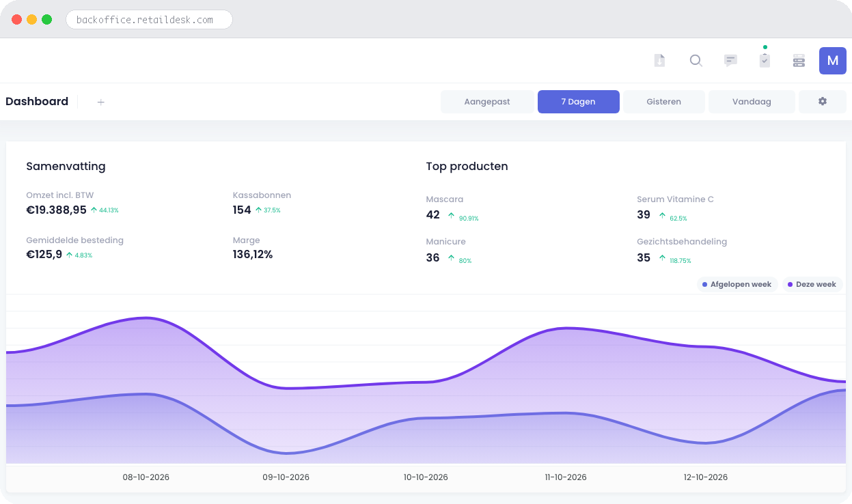Click the Serum Vitamine C product label
Viewport: 852px width, 504px height.
675,199
